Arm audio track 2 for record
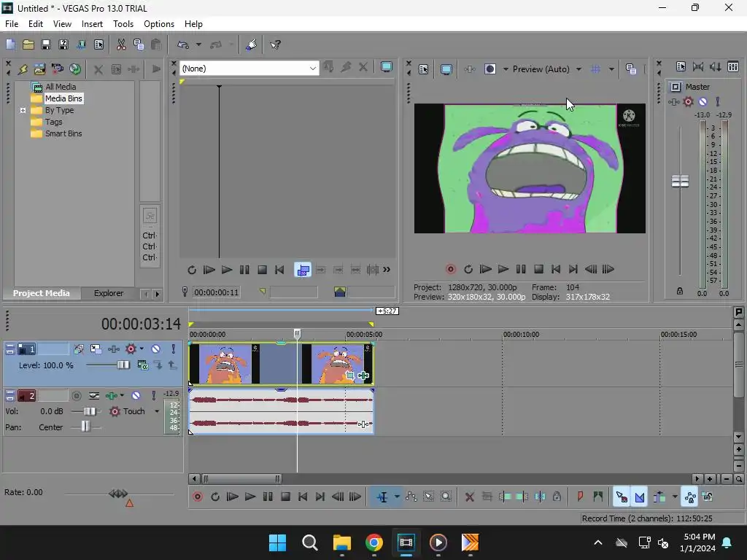Viewport: 747px width, 560px height. click(76, 396)
